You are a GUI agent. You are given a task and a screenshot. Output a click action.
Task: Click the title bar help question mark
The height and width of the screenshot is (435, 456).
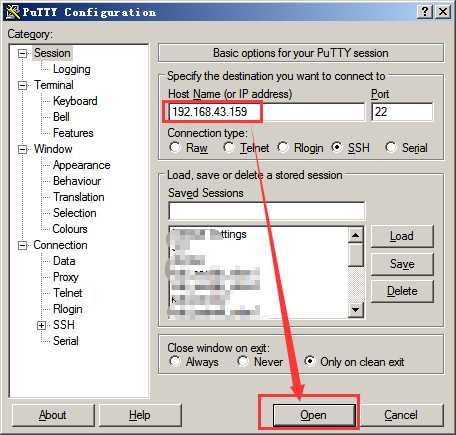(x=425, y=12)
